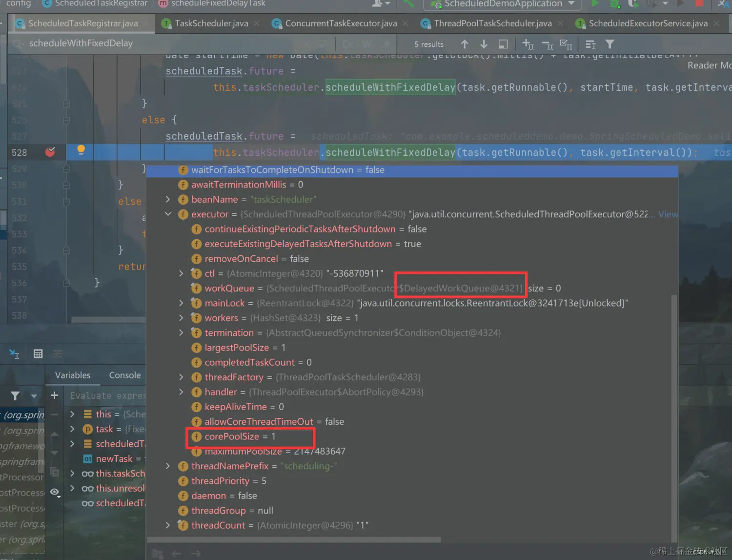Switch to ScheduledExecutorService.java tab

click(648, 23)
